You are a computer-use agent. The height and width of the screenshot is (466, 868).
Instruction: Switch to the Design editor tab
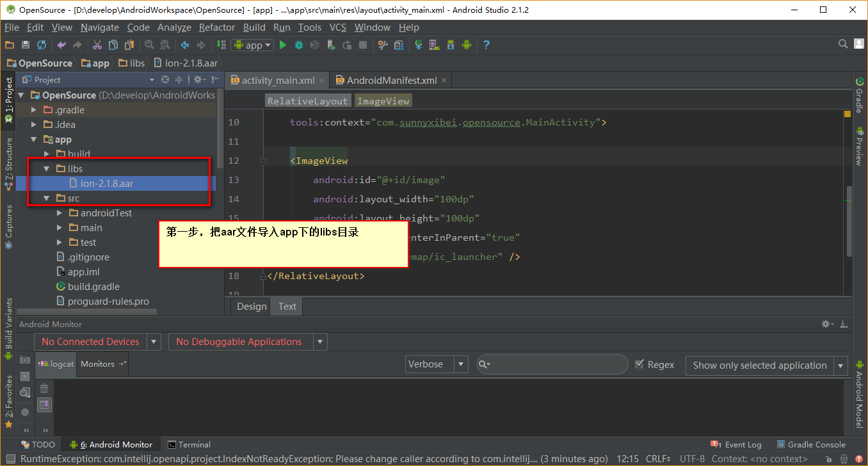(252, 307)
